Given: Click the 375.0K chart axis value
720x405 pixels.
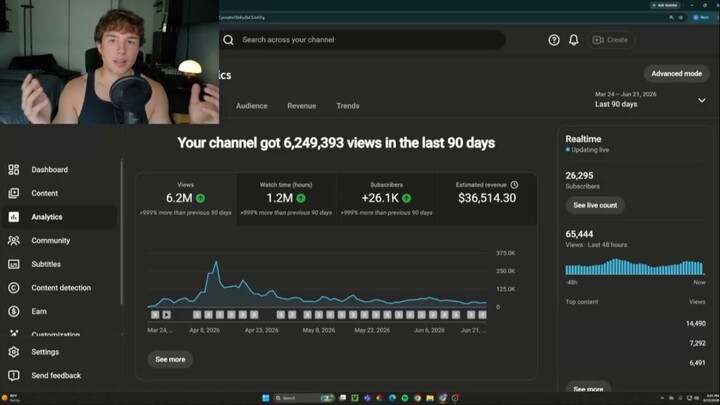Looking at the screenshot, I should tap(506, 253).
